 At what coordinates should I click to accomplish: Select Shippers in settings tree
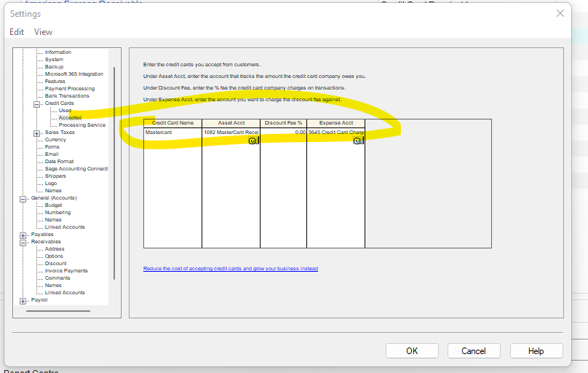click(55, 176)
